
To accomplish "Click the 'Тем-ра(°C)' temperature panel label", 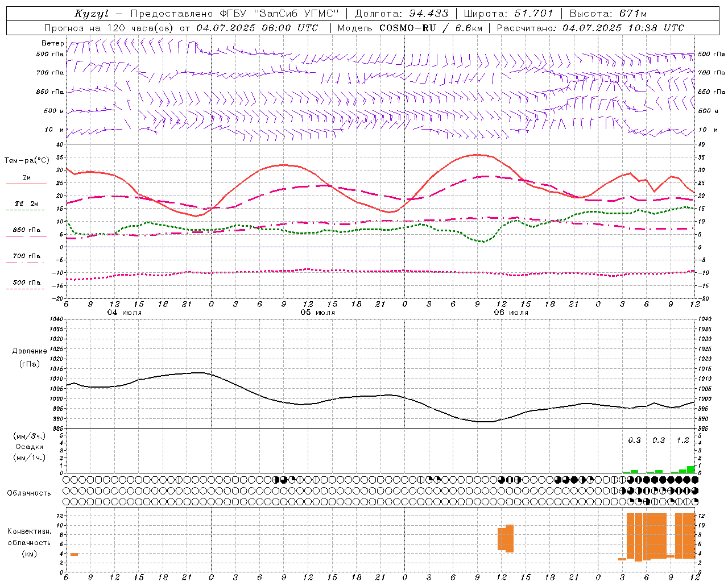I will (x=27, y=161).
